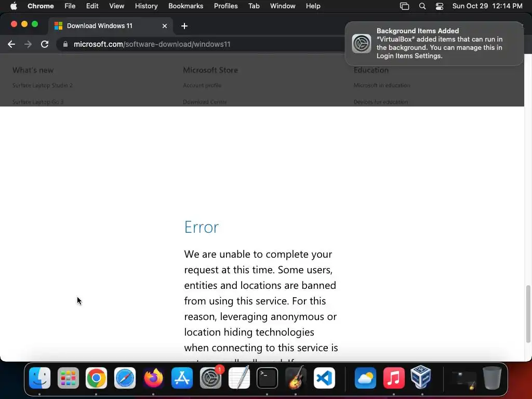Open the Chrome application menu
Screen dimensions: 532x399
tap(41, 6)
